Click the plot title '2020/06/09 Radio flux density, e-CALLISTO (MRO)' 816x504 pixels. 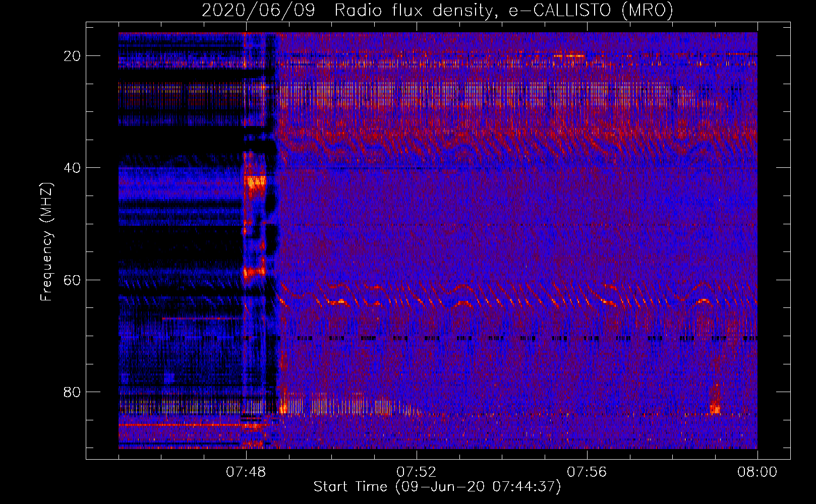437,11
